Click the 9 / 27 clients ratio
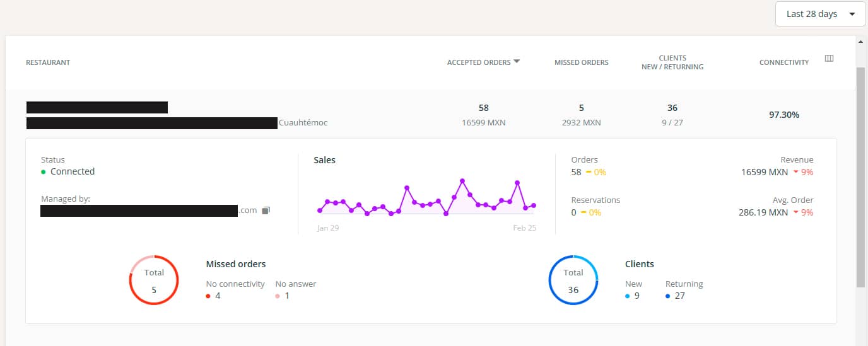Screen dimensions: 868x346 click(x=672, y=123)
